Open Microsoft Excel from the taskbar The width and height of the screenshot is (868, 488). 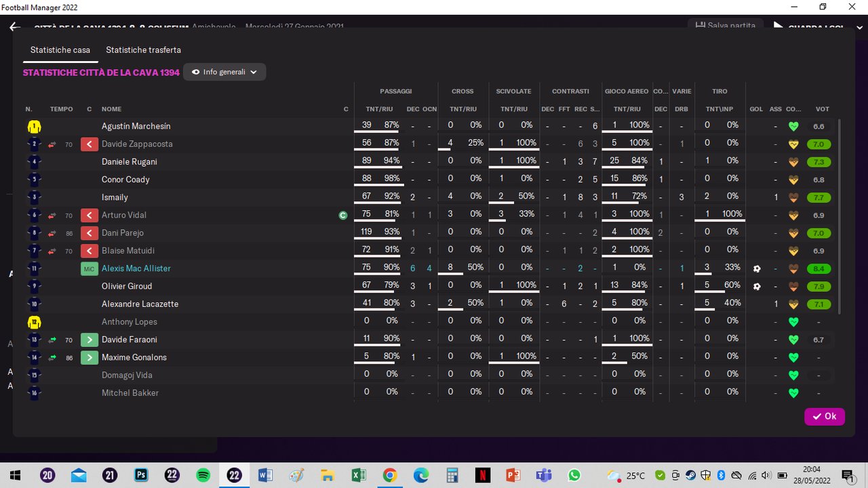coord(358,475)
